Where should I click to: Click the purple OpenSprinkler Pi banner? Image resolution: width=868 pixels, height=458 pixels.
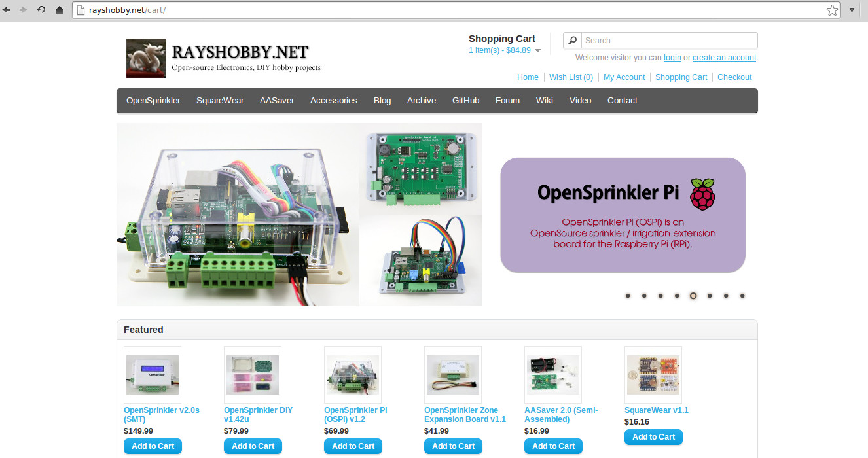tap(623, 215)
